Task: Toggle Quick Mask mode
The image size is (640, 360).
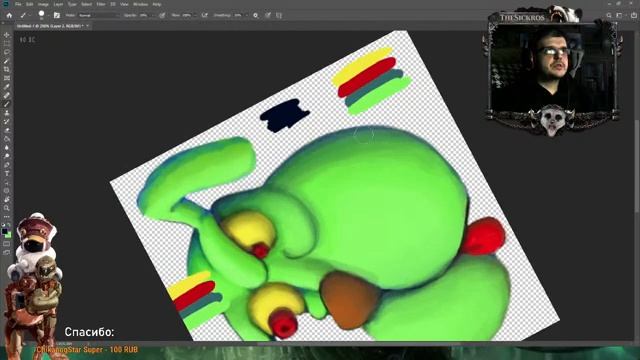Action: tap(7, 244)
